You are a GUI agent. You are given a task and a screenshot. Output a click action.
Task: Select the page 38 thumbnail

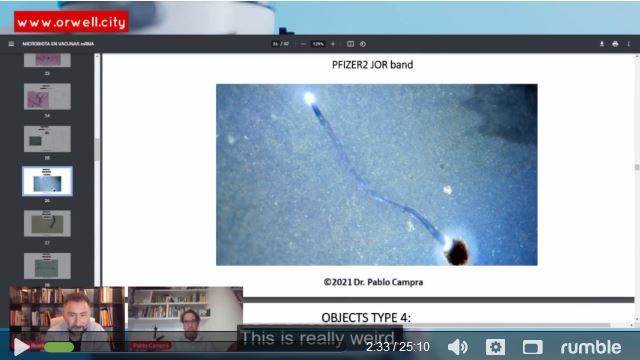47,266
